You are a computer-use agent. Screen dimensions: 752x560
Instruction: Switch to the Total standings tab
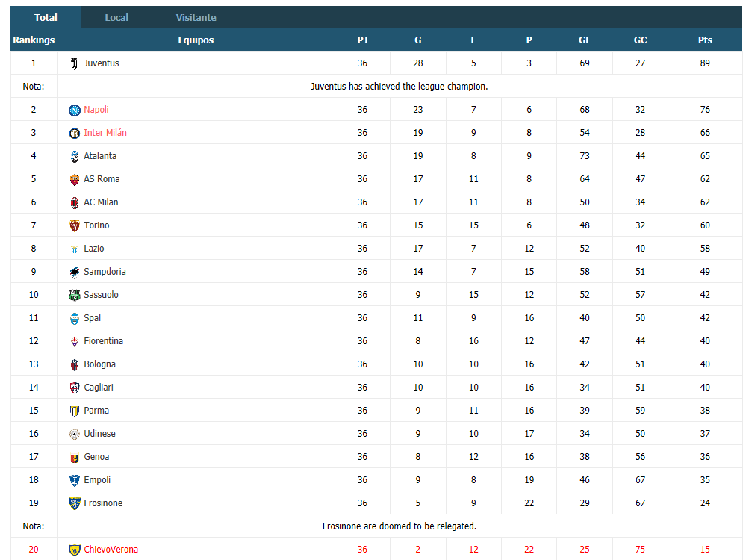click(x=46, y=18)
